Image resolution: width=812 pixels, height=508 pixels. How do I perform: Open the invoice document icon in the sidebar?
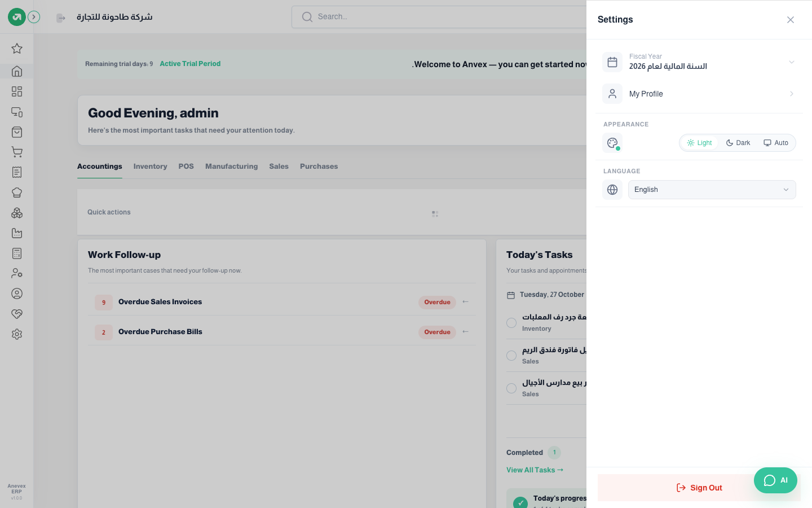coord(17,172)
